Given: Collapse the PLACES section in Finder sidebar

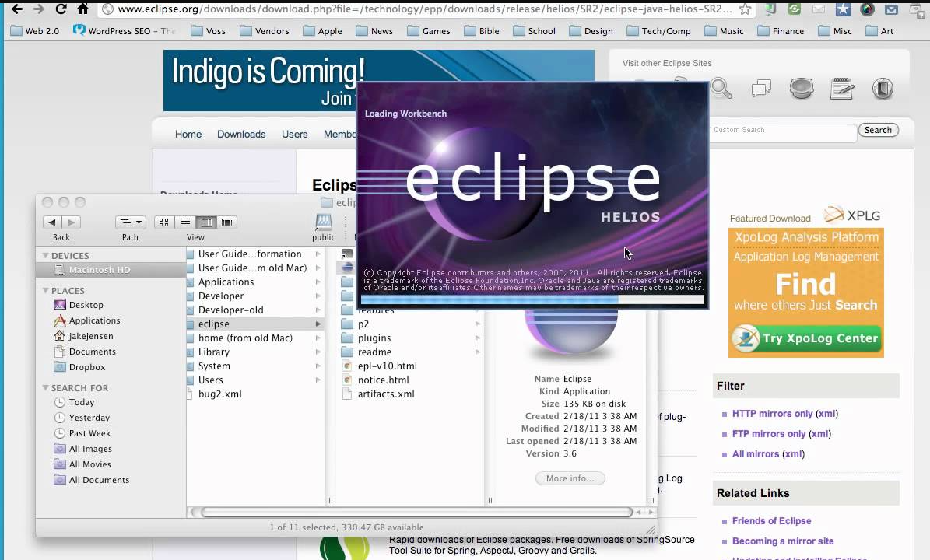Looking at the screenshot, I should 45,290.
